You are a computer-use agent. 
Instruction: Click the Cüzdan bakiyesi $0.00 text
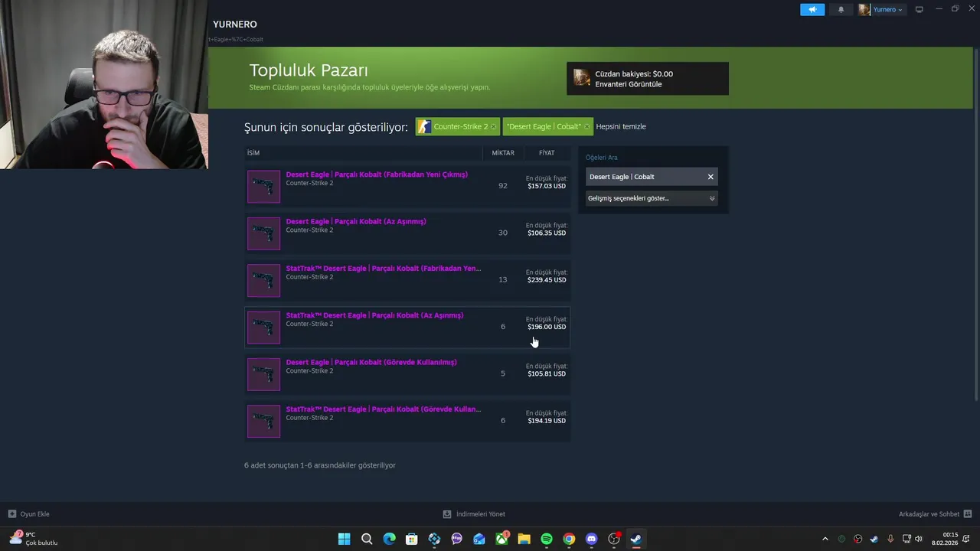click(x=634, y=73)
